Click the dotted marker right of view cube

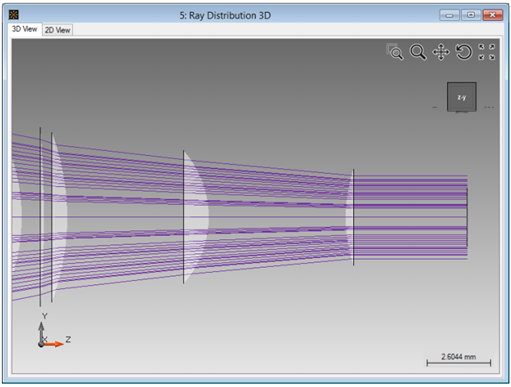(x=489, y=107)
